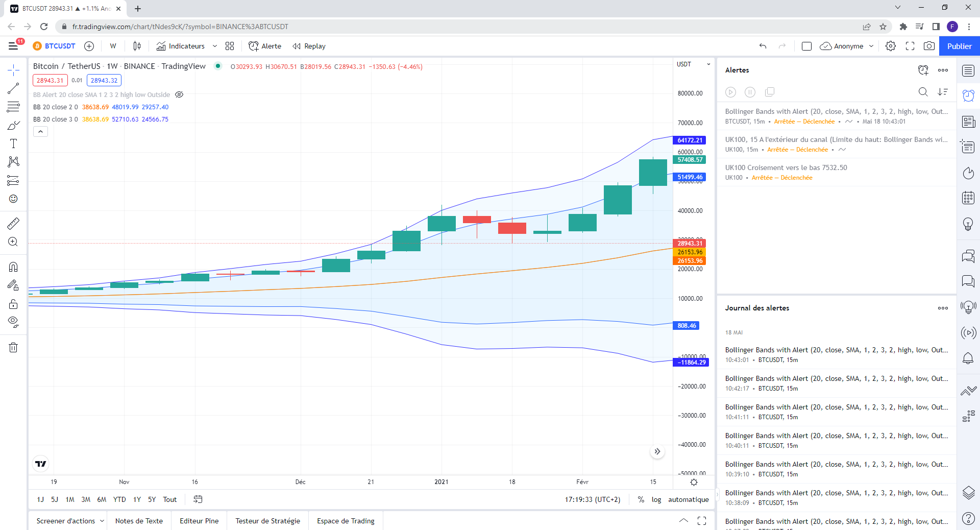Viewport: 980px width, 530px height.
Task: Add a symbol to compare
Action: click(x=89, y=46)
